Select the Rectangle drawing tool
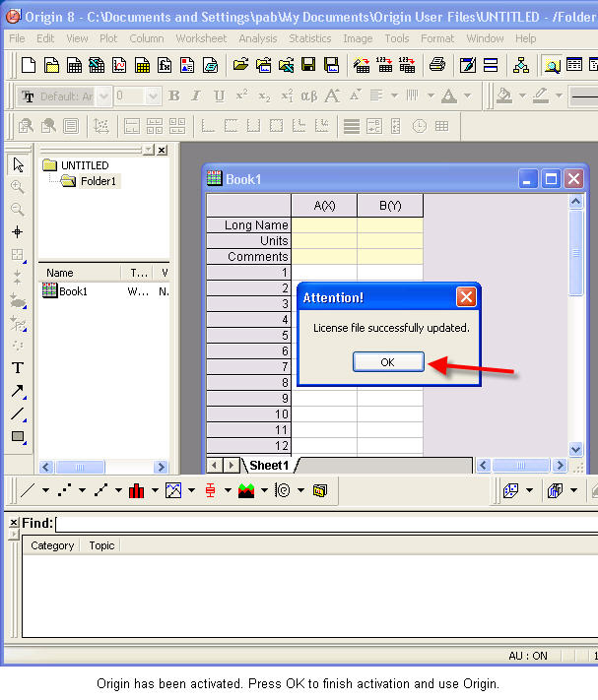598x700 pixels. click(x=18, y=436)
